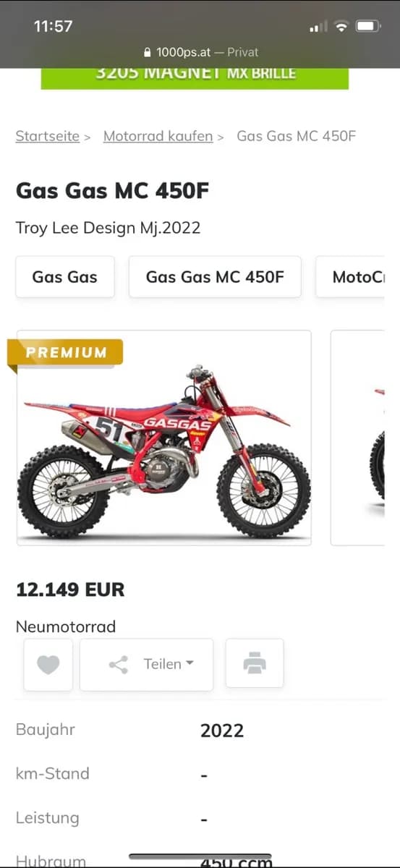Click the printer icon button
400x868 pixels.
click(x=255, y=663)
